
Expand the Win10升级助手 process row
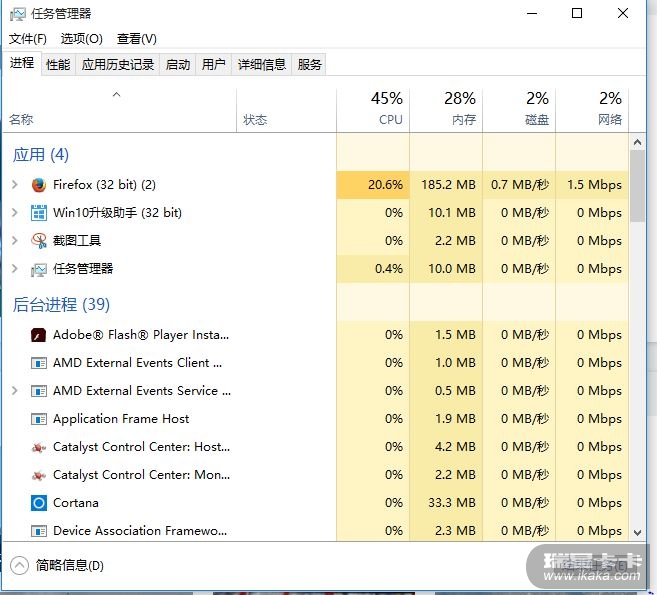click(15, 212)
